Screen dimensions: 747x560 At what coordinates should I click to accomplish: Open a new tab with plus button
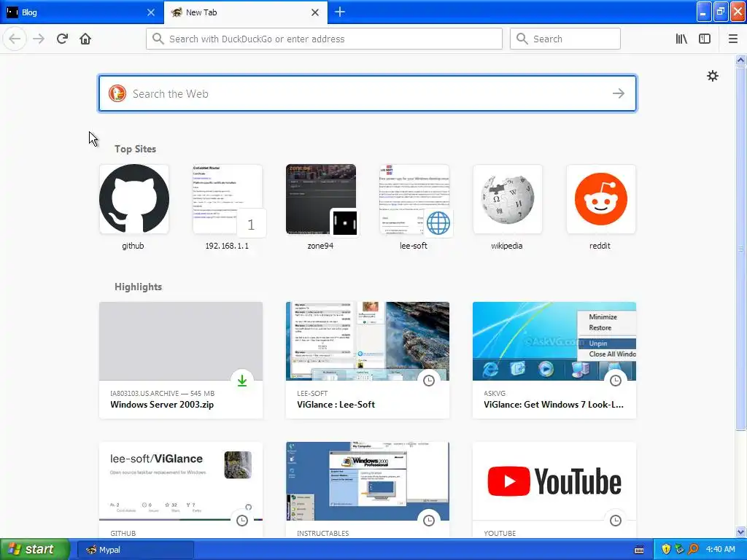tap(340, 12)
